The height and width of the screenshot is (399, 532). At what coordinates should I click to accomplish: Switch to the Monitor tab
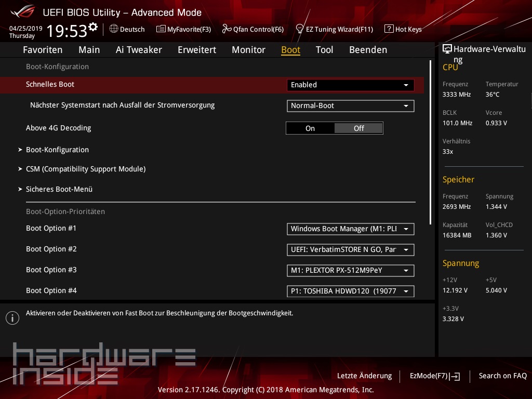point(248,50)
